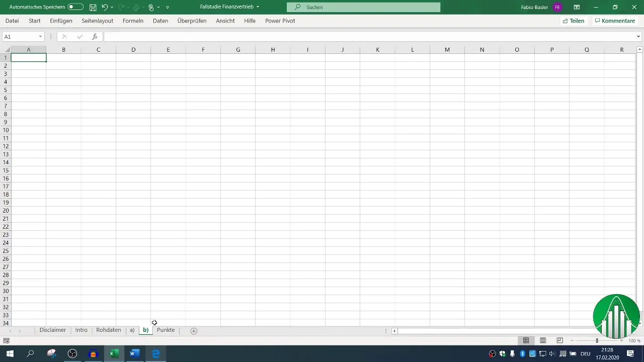This screenshot has width=644, height=362.
Task: Open the Seitenlayout ribbon tab
Action: [98, 21]
